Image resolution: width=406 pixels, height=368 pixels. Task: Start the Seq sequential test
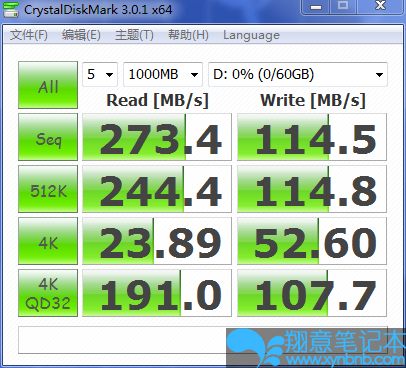(x=48, y=137)
